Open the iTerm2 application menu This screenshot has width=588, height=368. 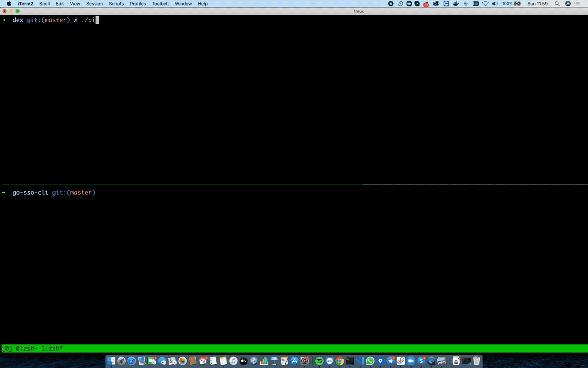click(25, 4)
